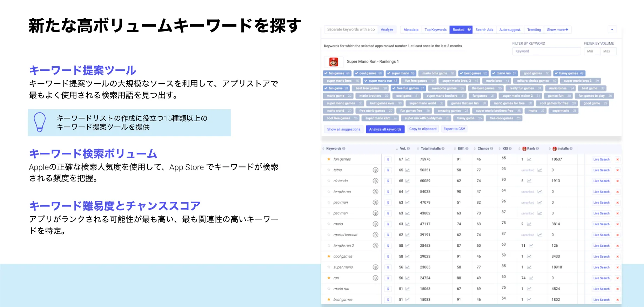Uncheck the 'mario run 51' keyword chip
Viewport: 644px width, 307px height.
tap(504, 73)
